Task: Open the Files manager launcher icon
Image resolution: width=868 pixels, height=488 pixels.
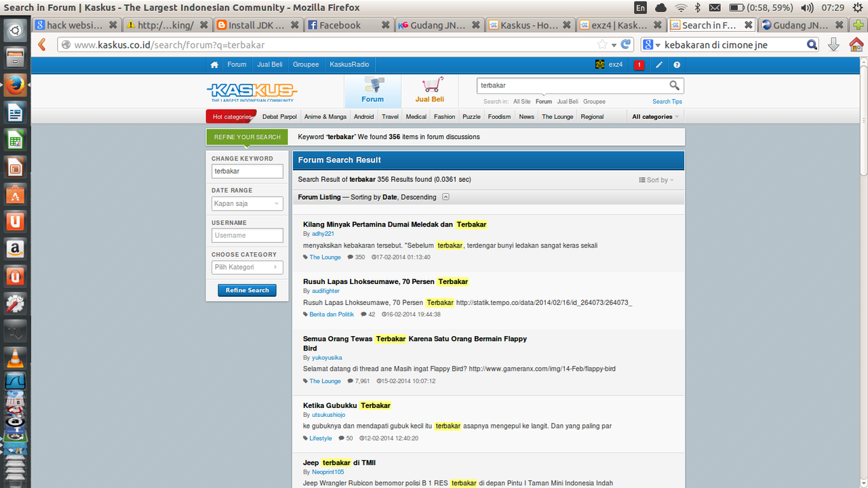Action: point(15,57)
